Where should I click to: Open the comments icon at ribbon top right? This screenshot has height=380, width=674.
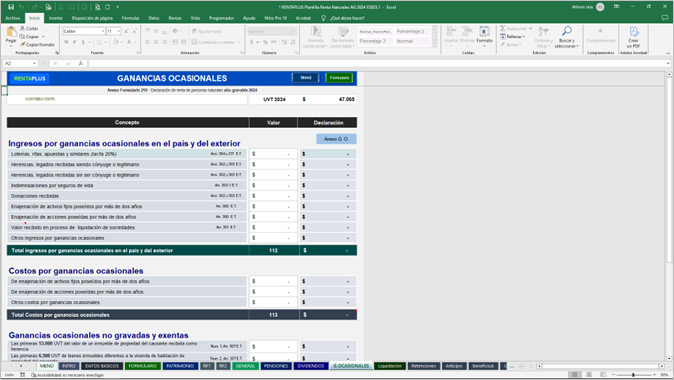[665, 18]
